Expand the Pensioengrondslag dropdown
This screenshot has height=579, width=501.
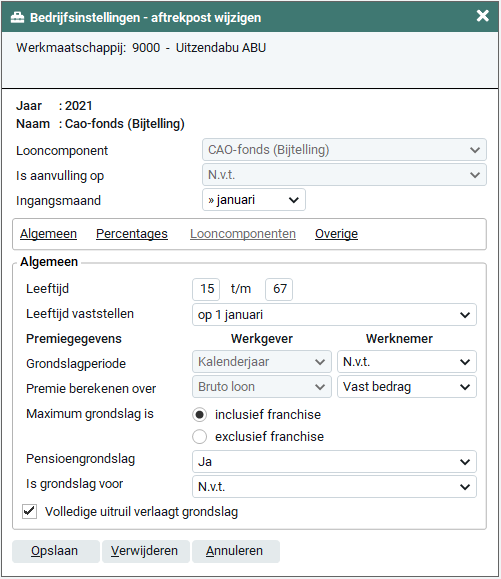(x=334, y=462)
